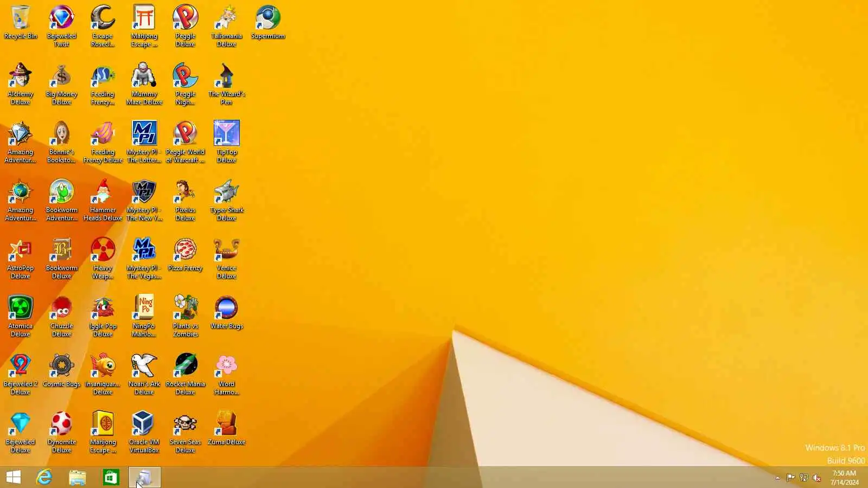The width and height of the screenshot is (868, 488).
Task: Select Heavy Weapon icon
Action: point(103,258)
